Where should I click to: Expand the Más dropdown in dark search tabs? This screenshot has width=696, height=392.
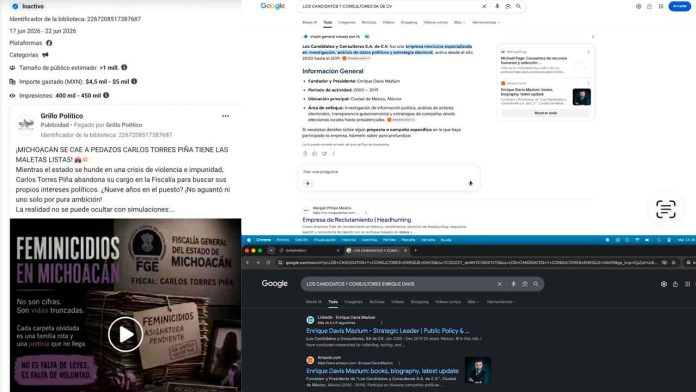point(472,302)
